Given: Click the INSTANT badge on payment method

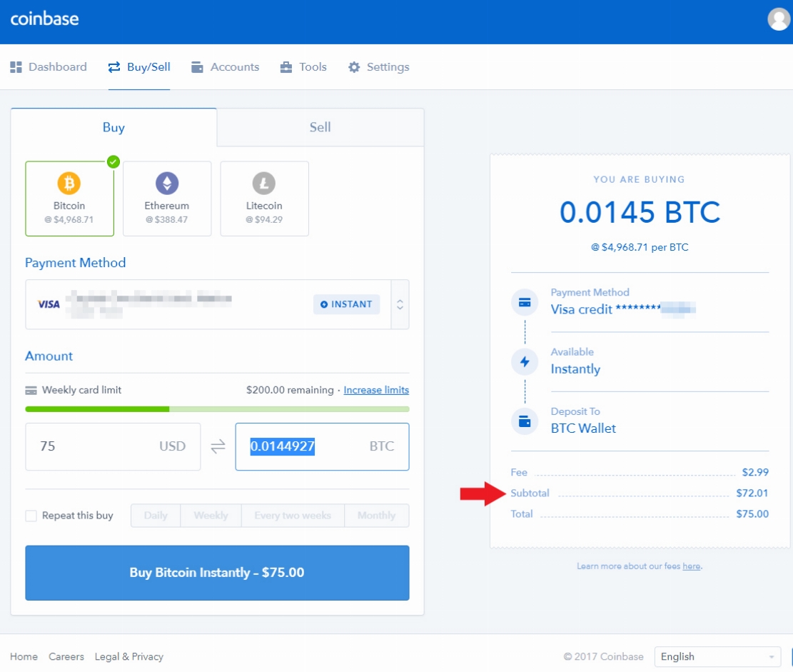Looking at the screenshot, I should [x=346, y=304].
